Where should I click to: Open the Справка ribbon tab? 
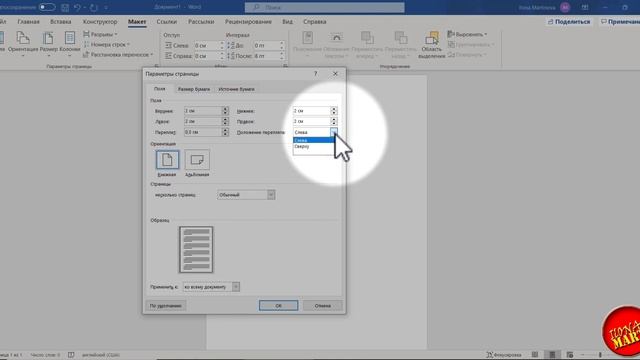tap(315, 22)
